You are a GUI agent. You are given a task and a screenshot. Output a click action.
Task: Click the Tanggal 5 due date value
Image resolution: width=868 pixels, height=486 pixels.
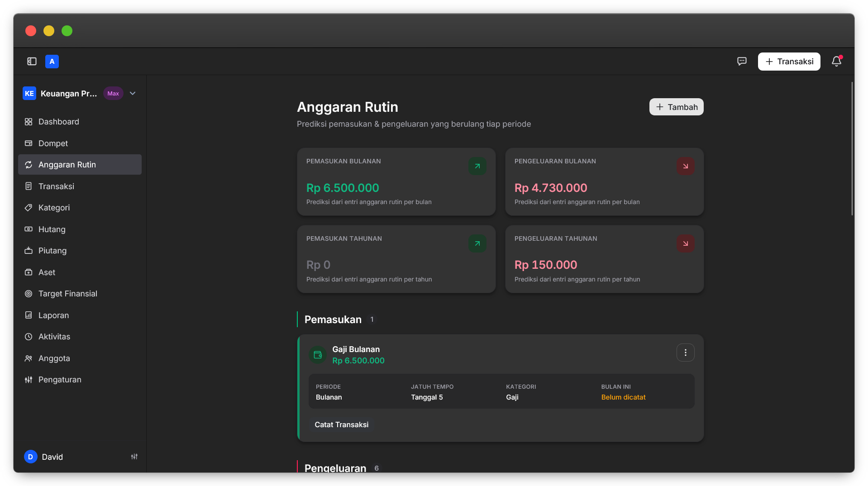[x=427, y=397]
